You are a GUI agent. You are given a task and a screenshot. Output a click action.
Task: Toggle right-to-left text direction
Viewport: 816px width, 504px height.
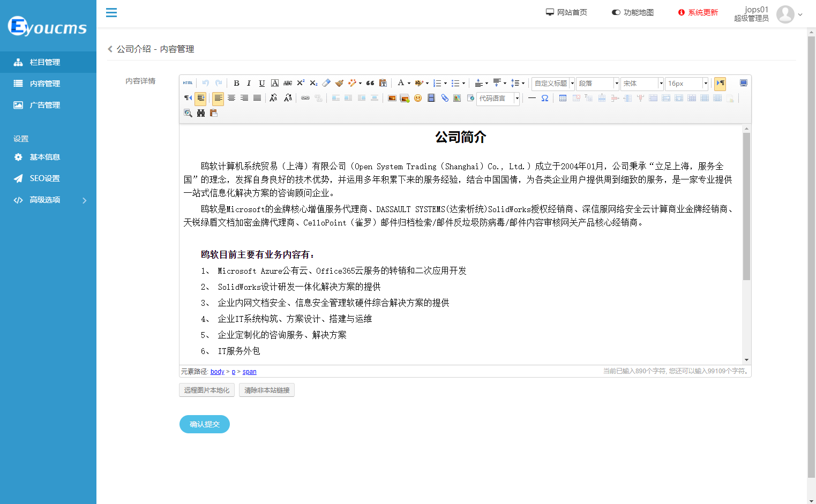pyautogui.click(x=188, y=98)
